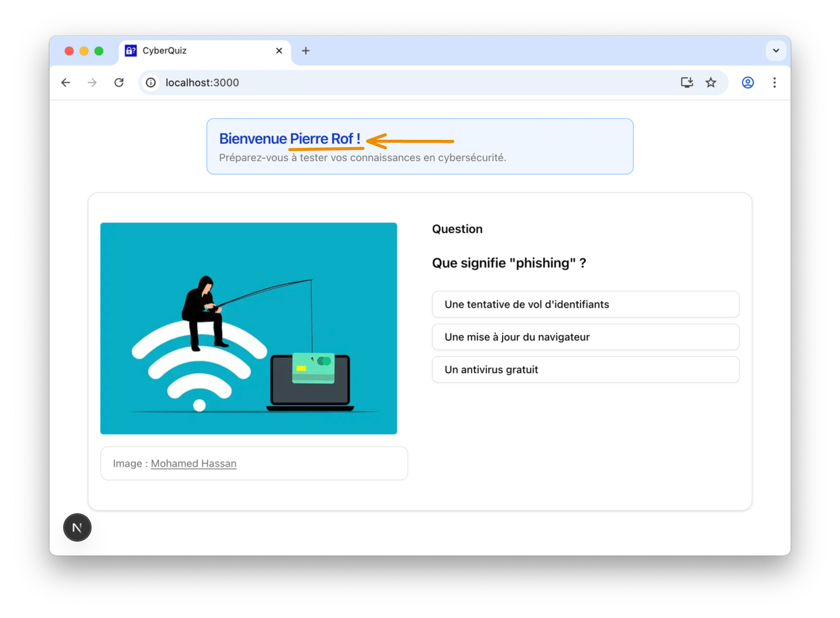Click the browser back arrow
The width and height of the screenshot is (840, 618).
66,83
